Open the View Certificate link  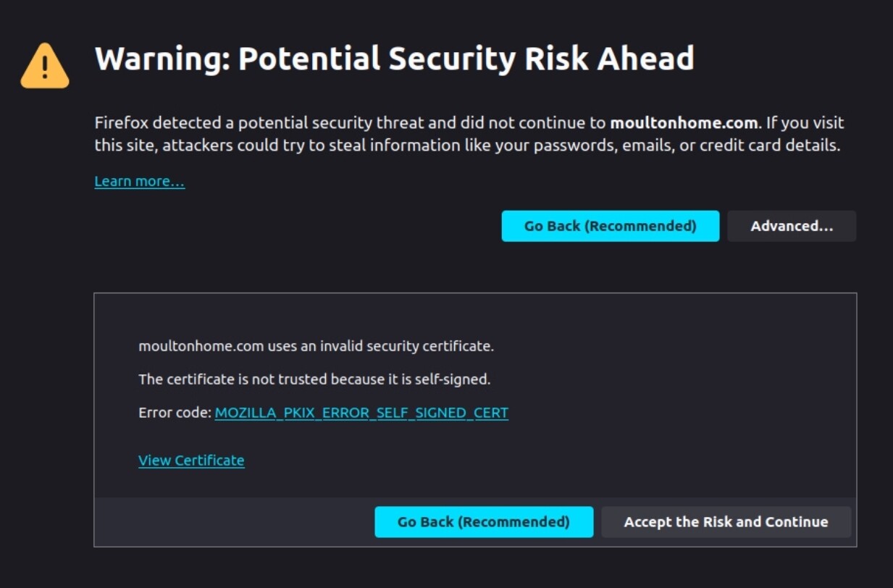point(191,461)
